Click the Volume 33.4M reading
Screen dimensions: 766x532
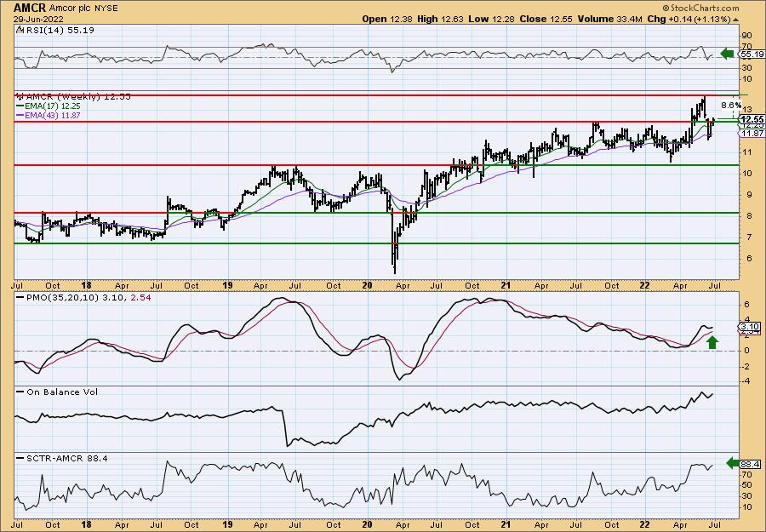pyautogui.click(x=610, y=19)
